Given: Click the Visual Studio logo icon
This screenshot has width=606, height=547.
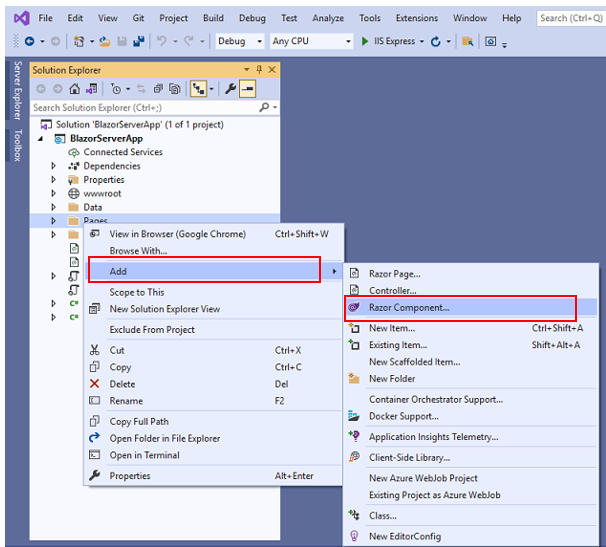Looking at the screenshot, I should click(x=22, y=18).
